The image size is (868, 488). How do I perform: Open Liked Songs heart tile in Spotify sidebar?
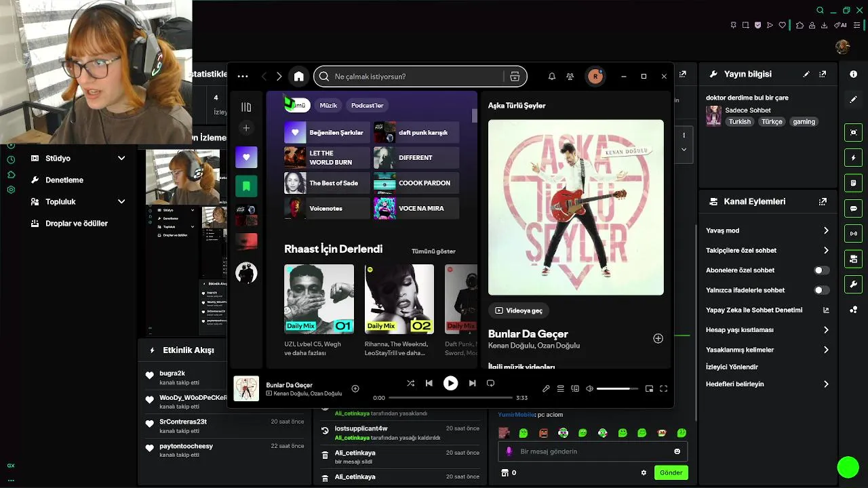(x=246, y=157)
